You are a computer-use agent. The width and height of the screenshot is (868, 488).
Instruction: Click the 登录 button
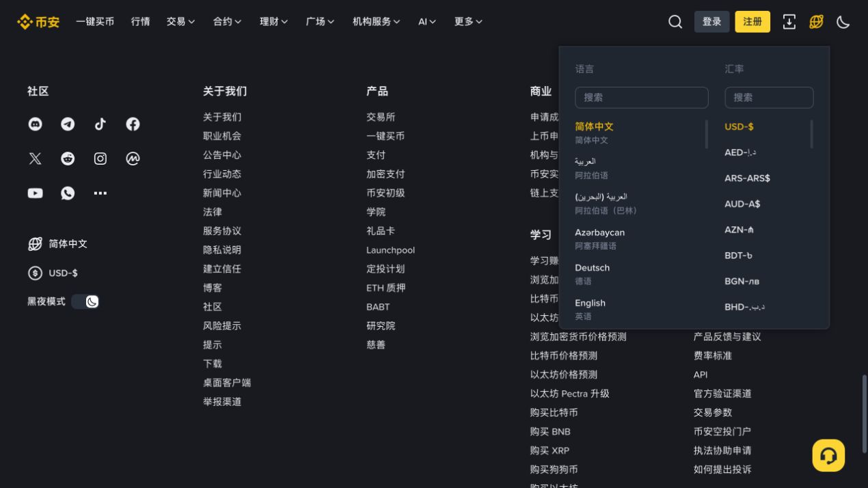click(x=711, y=22)
